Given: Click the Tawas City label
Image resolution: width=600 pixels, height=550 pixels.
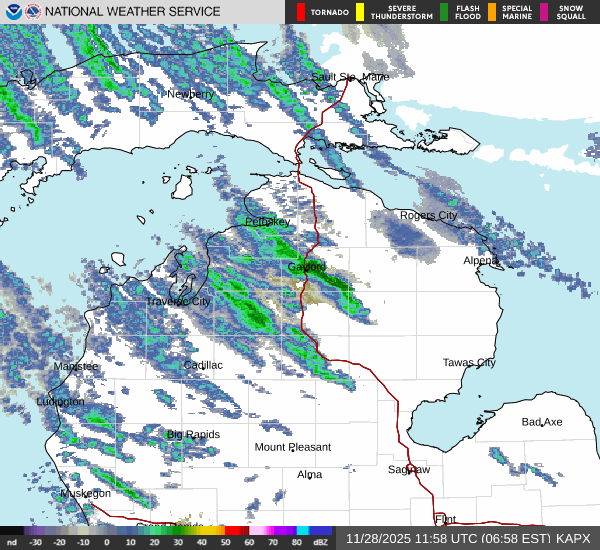Looking at the screenshot, I should [x=469, y=362].
